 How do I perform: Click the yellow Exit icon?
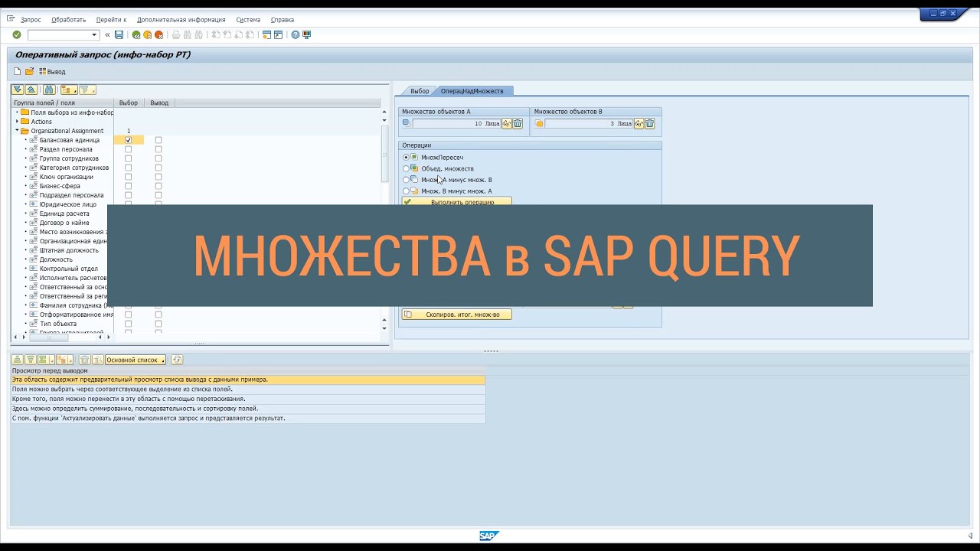[148, 34]
